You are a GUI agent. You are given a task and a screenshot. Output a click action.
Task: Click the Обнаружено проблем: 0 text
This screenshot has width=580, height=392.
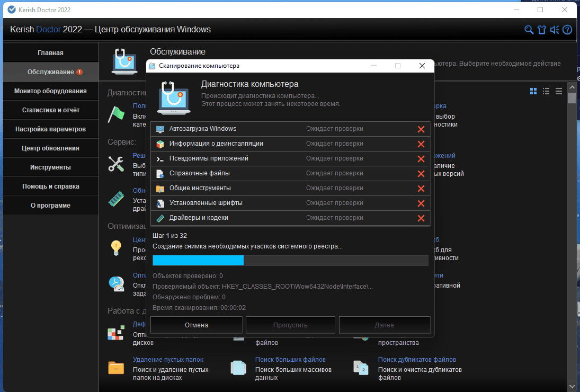tap(189, 297)
